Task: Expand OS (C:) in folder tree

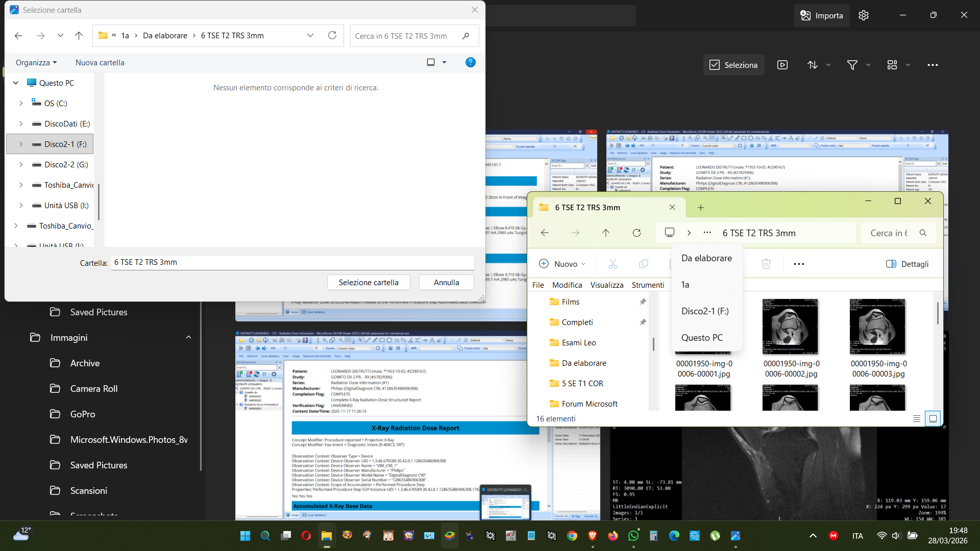Action: [21, 103]
